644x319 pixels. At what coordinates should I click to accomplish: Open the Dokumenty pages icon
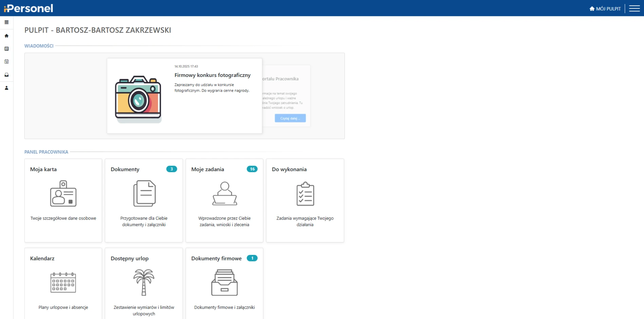(x=144, y=194)
